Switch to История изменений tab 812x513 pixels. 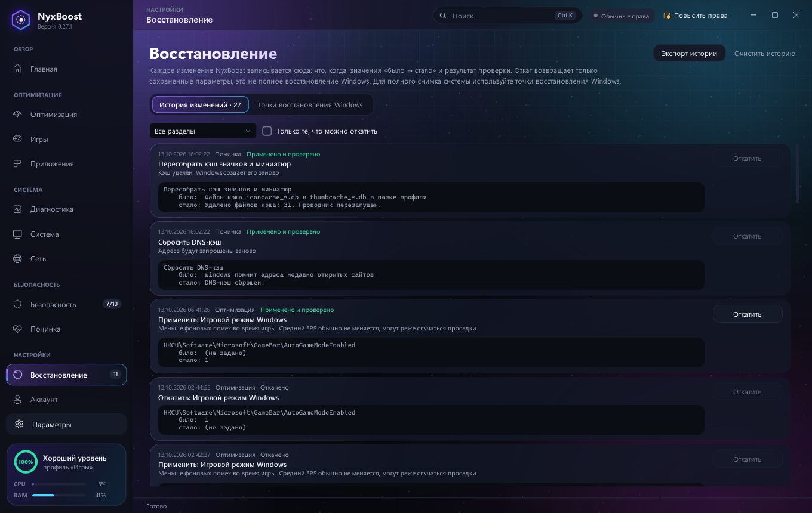(200, 104)
